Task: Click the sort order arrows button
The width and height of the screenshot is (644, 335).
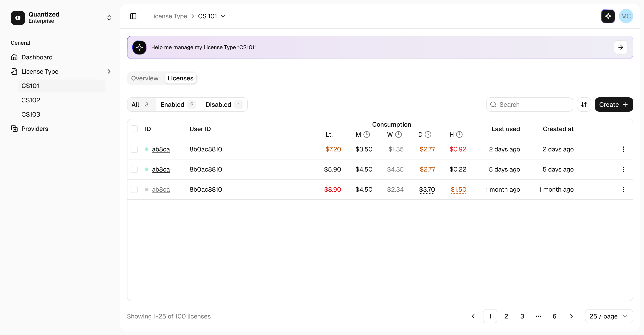Action: 584,105
